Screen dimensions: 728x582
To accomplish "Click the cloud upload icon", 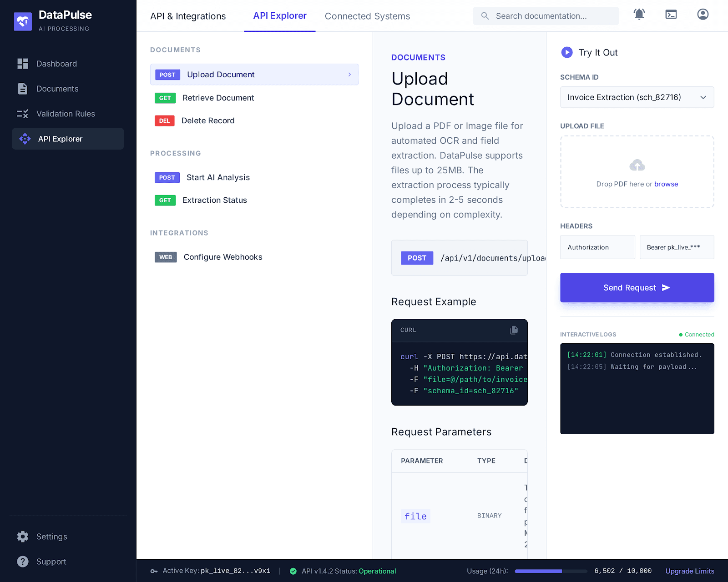I will click(637, 166).
